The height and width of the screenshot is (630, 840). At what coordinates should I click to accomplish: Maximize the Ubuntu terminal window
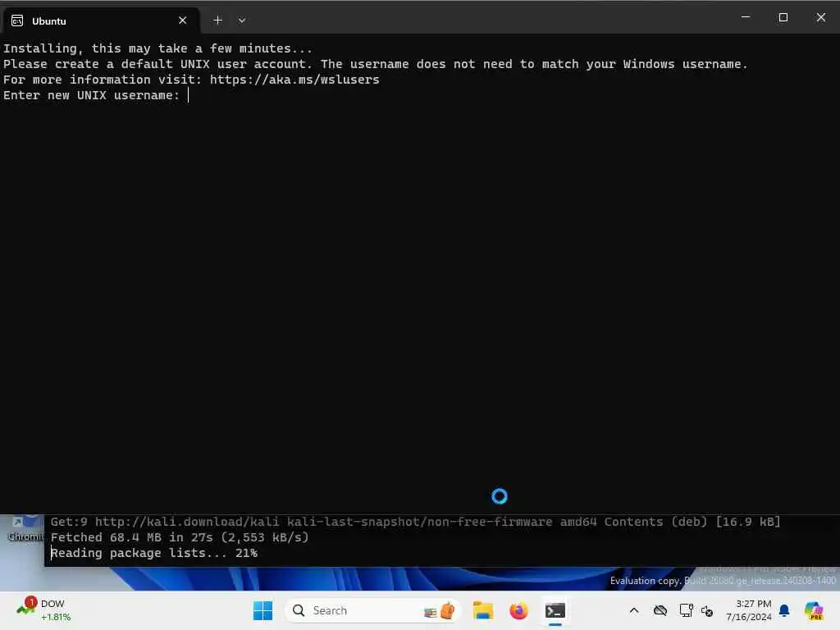(x=783, y=17)
